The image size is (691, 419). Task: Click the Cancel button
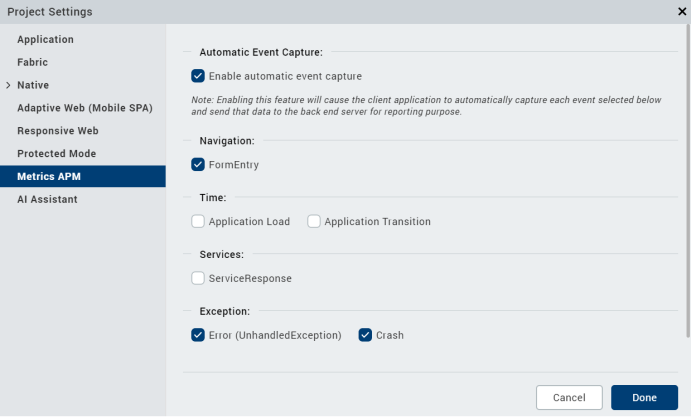pyautogui.click(x=569, y=398)
